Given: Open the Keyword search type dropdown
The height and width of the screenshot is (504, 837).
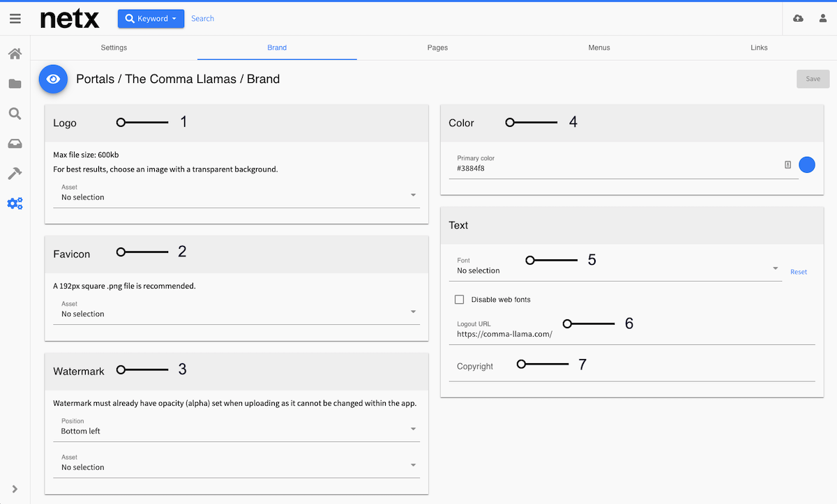Looking at the screenshot, I should 151,19.
